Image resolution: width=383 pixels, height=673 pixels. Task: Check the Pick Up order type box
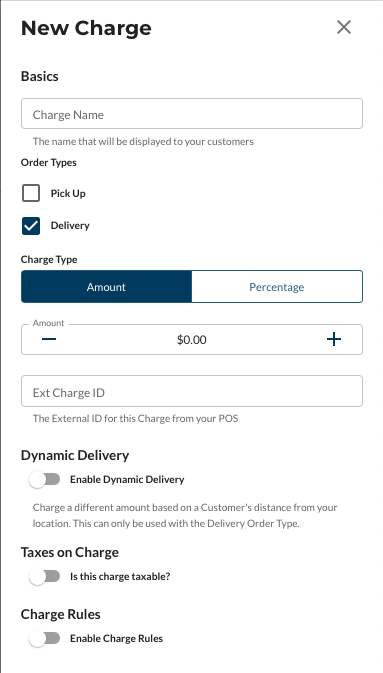[x=31, y=193]
